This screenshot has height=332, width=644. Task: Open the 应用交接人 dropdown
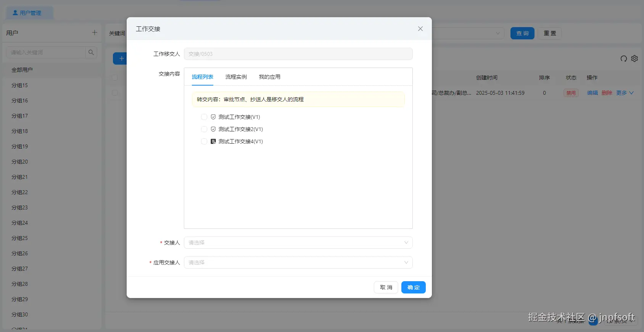[x=298, y=262]
